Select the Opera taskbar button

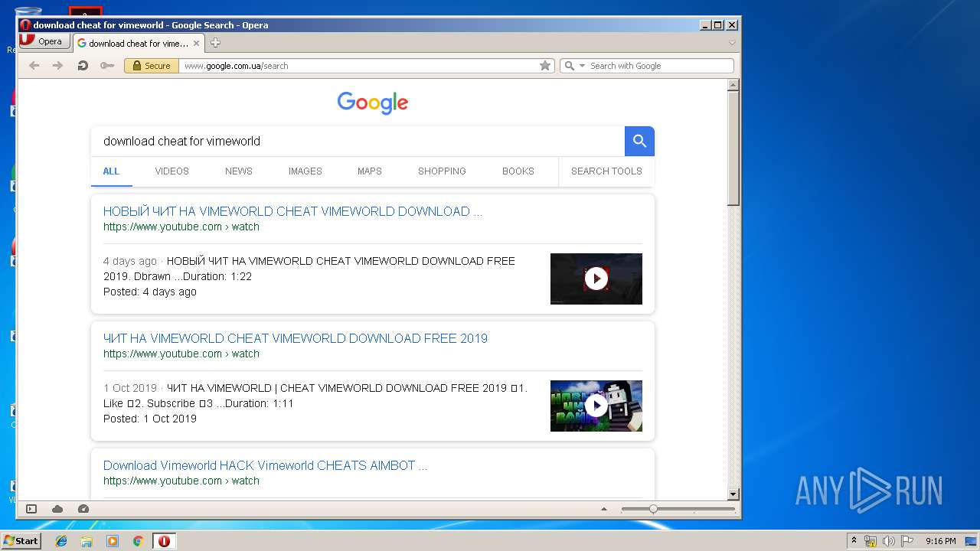164,541
